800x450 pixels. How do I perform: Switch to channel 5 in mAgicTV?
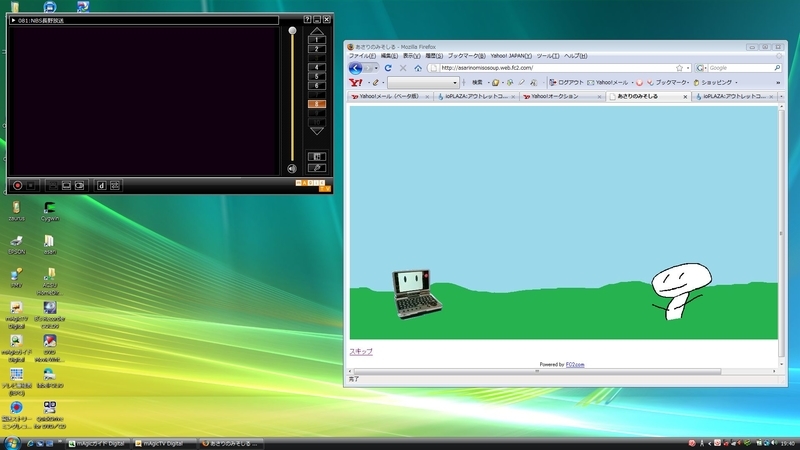[x=317, y=77]
